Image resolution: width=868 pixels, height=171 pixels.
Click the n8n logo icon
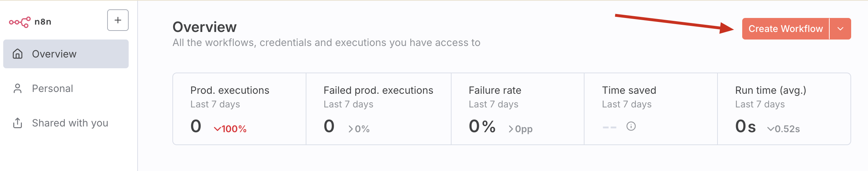click(20, 22)
